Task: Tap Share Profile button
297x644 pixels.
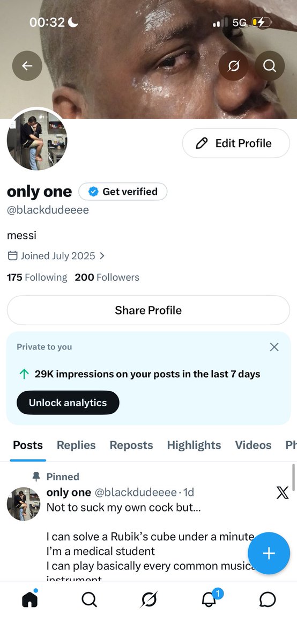Action: click(148, 310)
